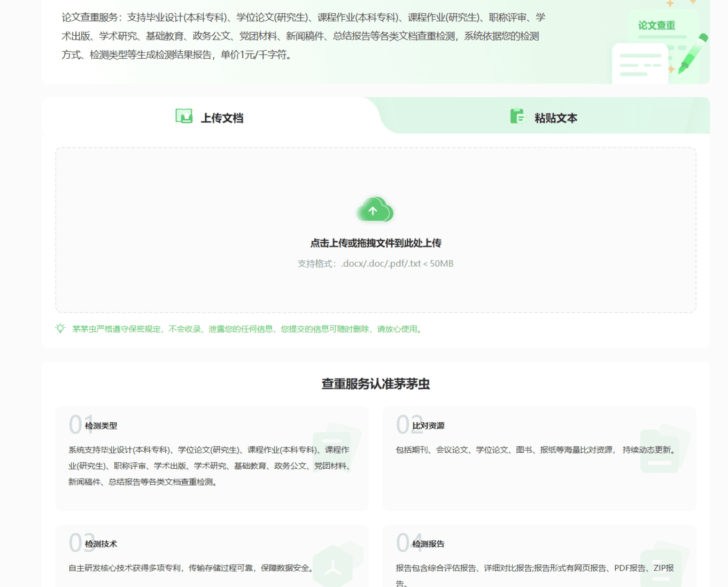Click the lightbulb icon before the privacy notice
This screenshot has height=587, width=728.
coord(60,328)
